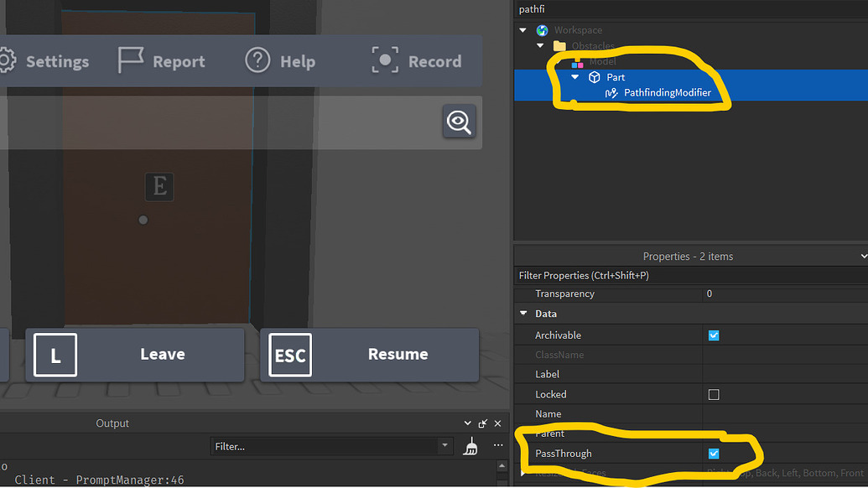The height and width of the screenshot is (488, 868).
Task: Start recording with the Record icon
Action: tap(385, 60)
